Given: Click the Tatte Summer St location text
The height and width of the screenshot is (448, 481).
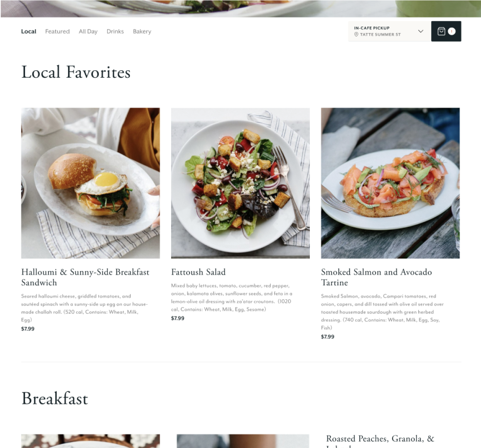Looking at the screenshot, I should pyautogui.click(x=380, y=34).
